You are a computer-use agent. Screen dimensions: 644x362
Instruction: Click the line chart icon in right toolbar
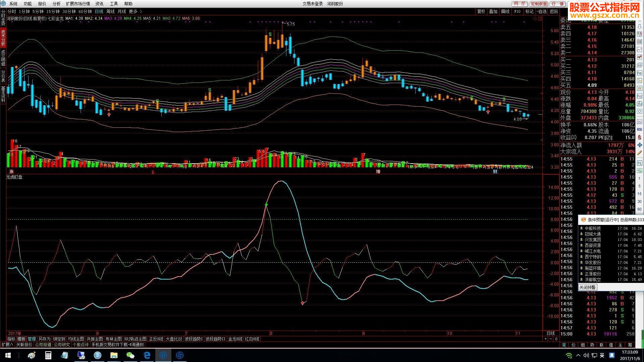(x=639, y=50)
